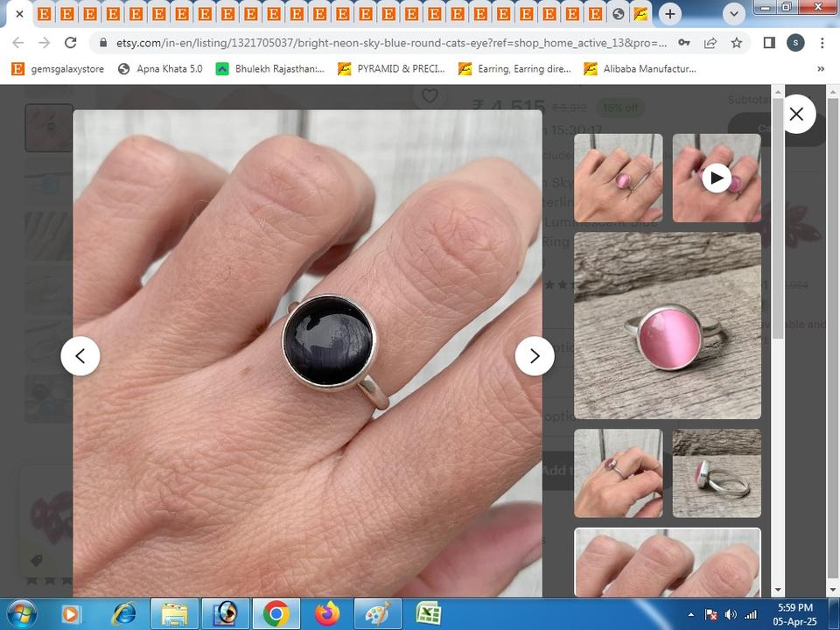The height and width of the screenshot is (630, 840).
Task: Bookmark this page with the star icon
Action: pos(737,43)
